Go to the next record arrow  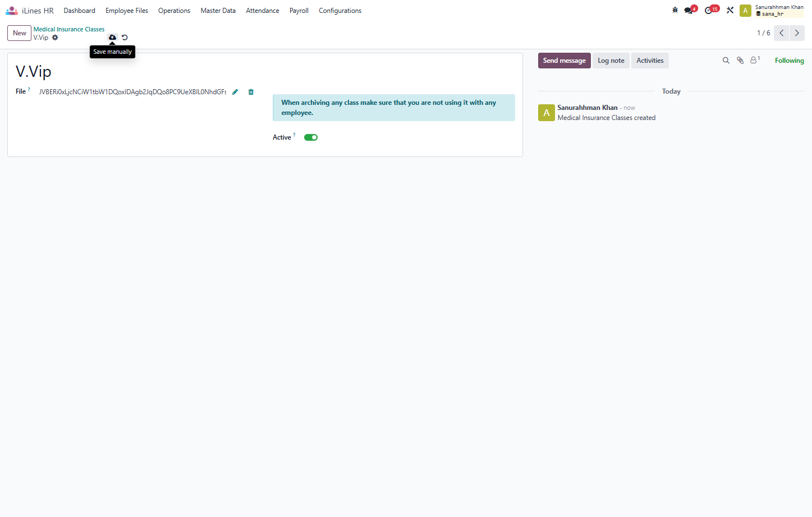[797, 33]
